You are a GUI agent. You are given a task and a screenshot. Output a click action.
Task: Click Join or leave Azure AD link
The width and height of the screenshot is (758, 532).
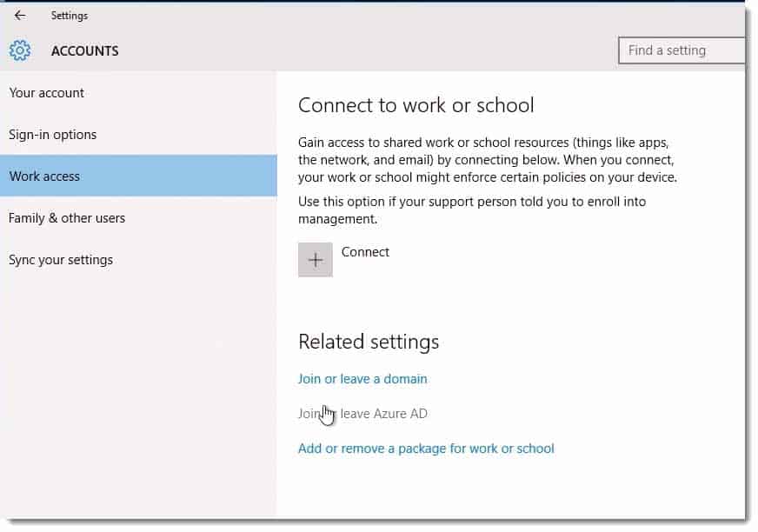(x=362, y=414)
